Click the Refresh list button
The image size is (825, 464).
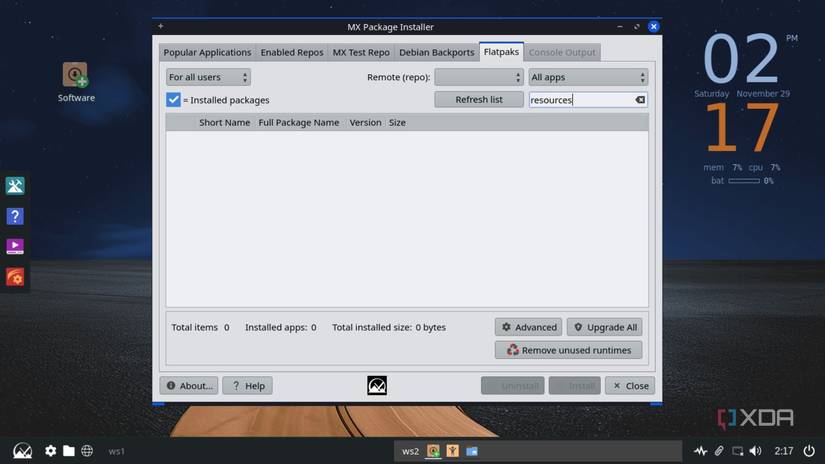point(479,100)
